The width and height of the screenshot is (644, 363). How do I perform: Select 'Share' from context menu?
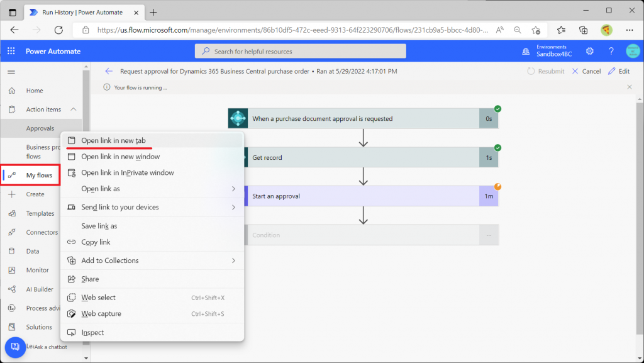(152, 279)
